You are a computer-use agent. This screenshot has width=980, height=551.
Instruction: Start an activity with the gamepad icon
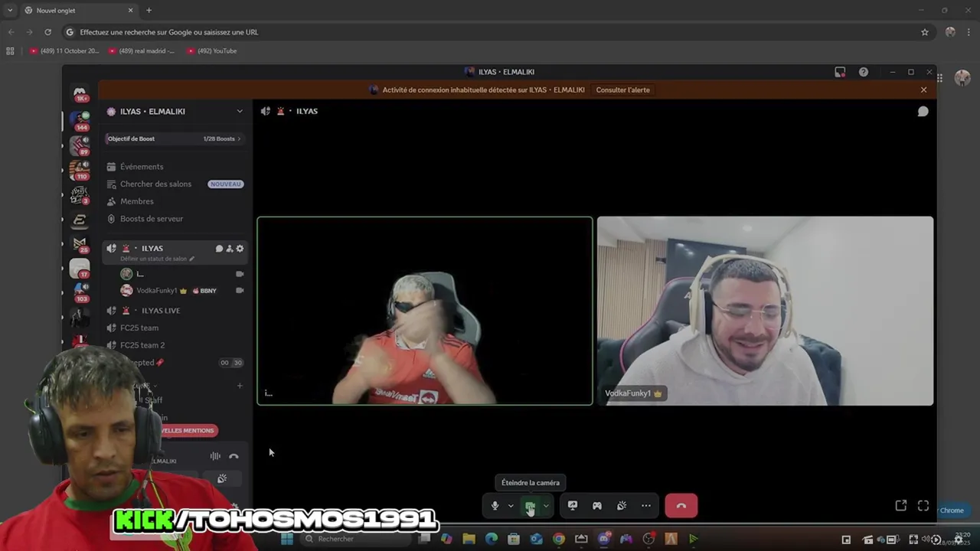597,506
